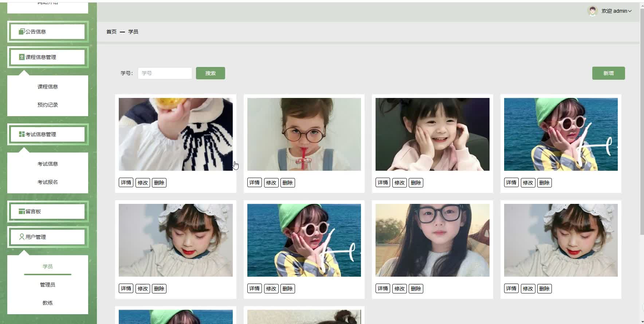Open the long-haired girl with glasses photo
This screenshot has height=324, width=644.
tap(432, 240)
